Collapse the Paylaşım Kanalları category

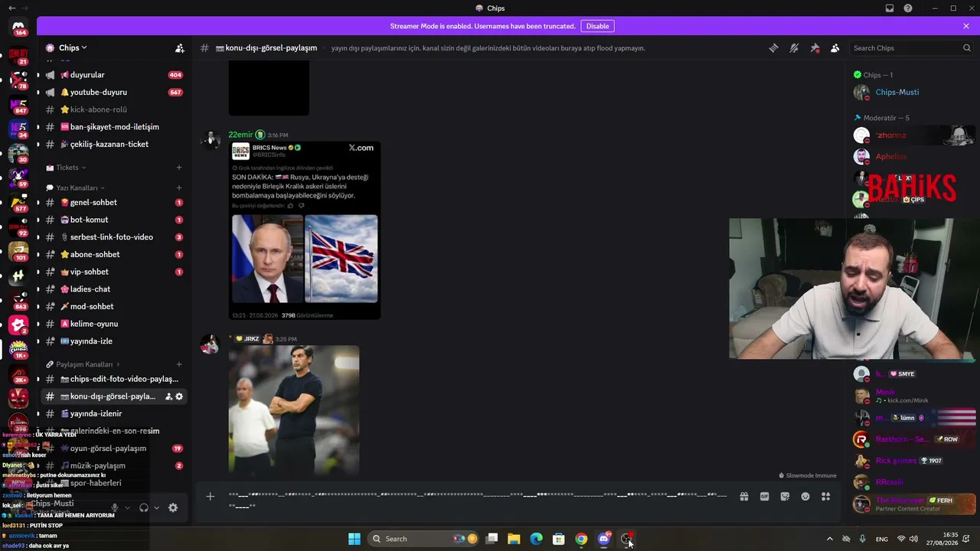coord(83,364)
